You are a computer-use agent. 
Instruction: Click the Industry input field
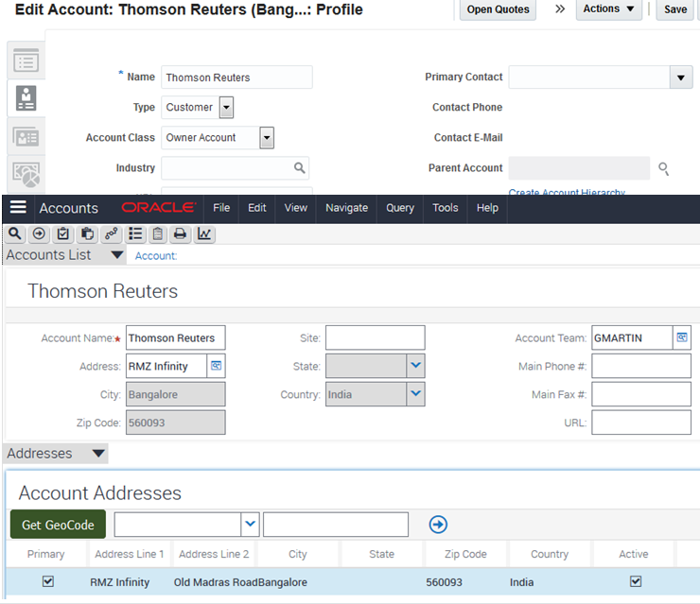[235, 168]
